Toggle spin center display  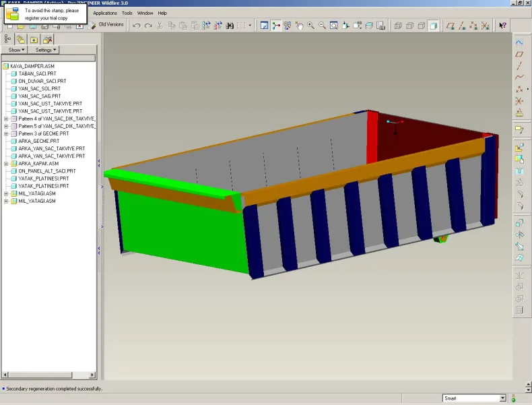(x=276, y=26)
